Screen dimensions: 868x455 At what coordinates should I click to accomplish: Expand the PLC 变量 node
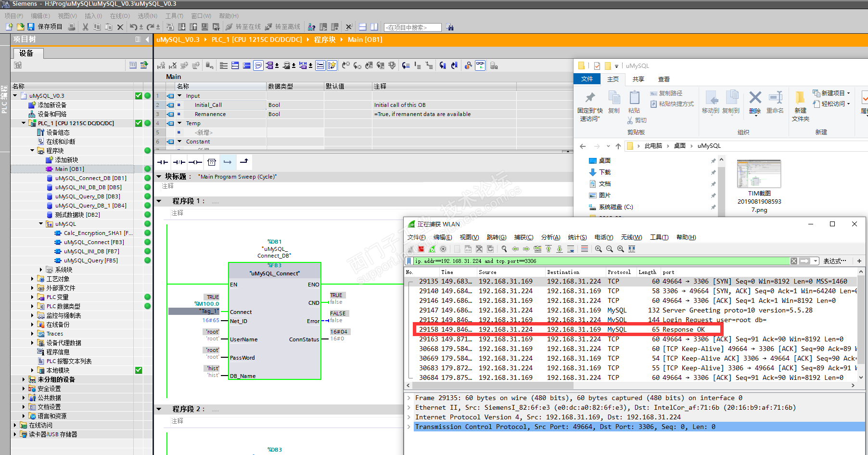(32, 297)
